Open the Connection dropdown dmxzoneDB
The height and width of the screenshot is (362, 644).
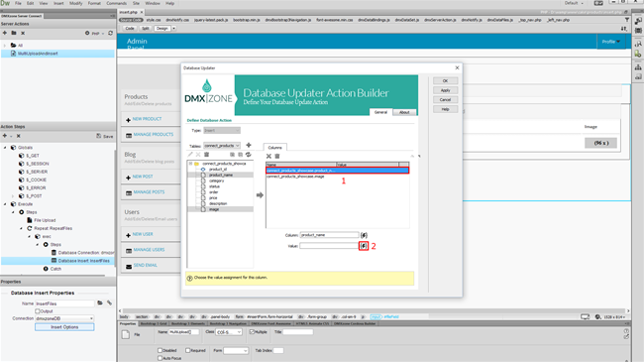pyautogui.click(x=64, y=318)
